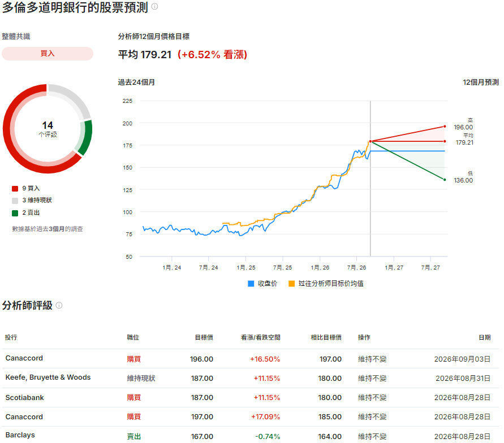
Task: Select the 14 个评级 donut center
Action: pyautogui.click(x=48, y=129)
